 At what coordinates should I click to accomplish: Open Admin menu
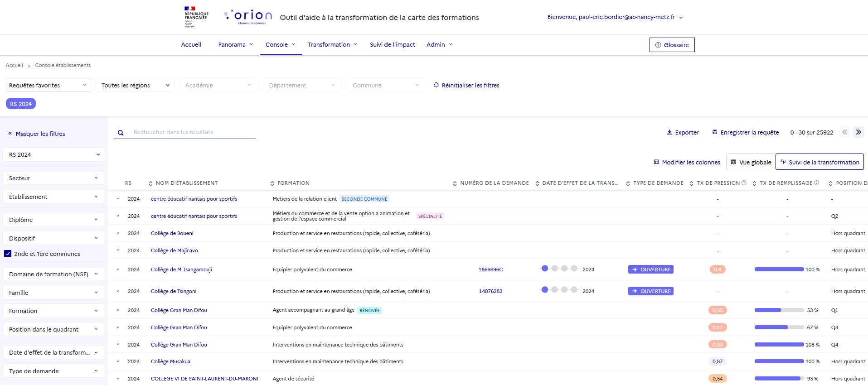[440, 44]
